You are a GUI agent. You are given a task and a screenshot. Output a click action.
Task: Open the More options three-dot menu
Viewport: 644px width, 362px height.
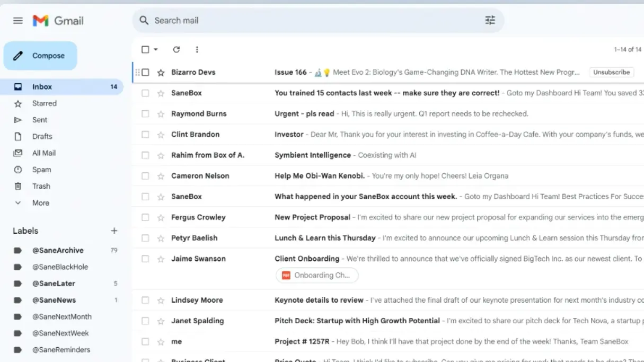point(197,49)
